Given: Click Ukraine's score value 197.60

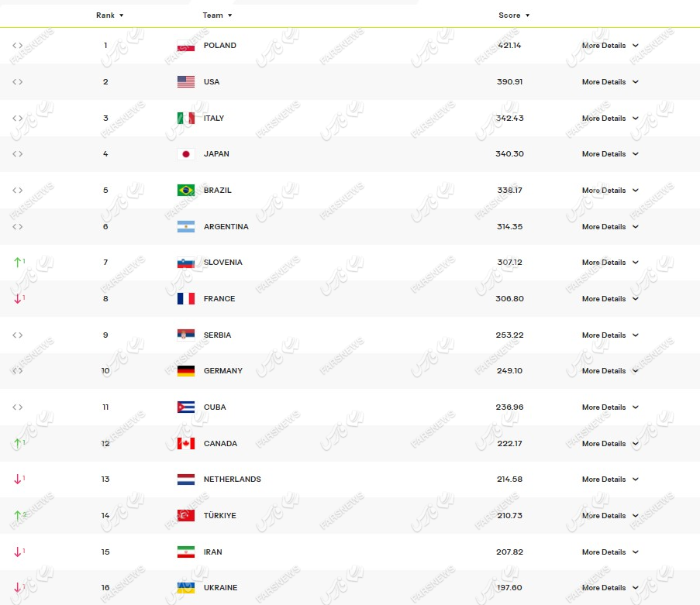Looking at the screenshot, I should (x=509, y=588).
